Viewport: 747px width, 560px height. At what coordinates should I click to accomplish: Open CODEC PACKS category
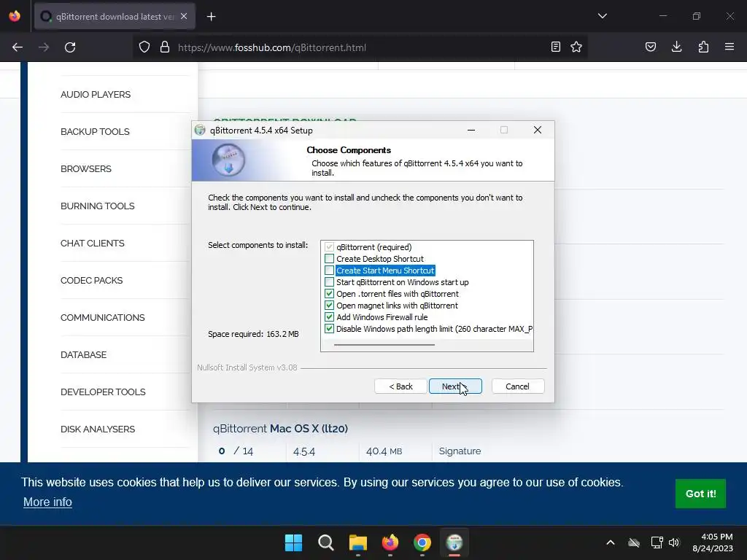click(91, 280)
